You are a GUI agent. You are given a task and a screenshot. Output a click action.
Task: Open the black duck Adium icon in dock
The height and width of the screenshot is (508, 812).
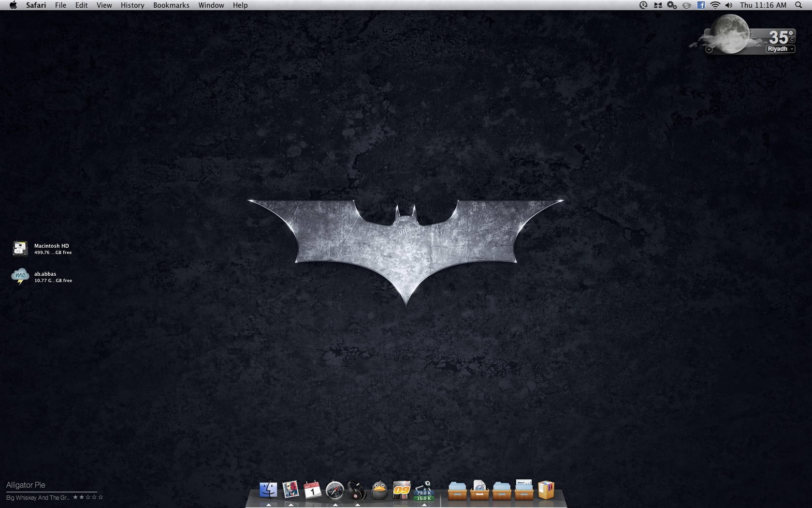pyautogui.click(x=379, y=490)
